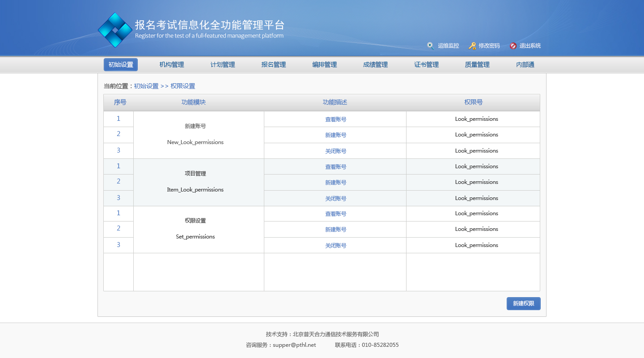Click the 010-85282055 phone number
644x358 pixels.
380,345
